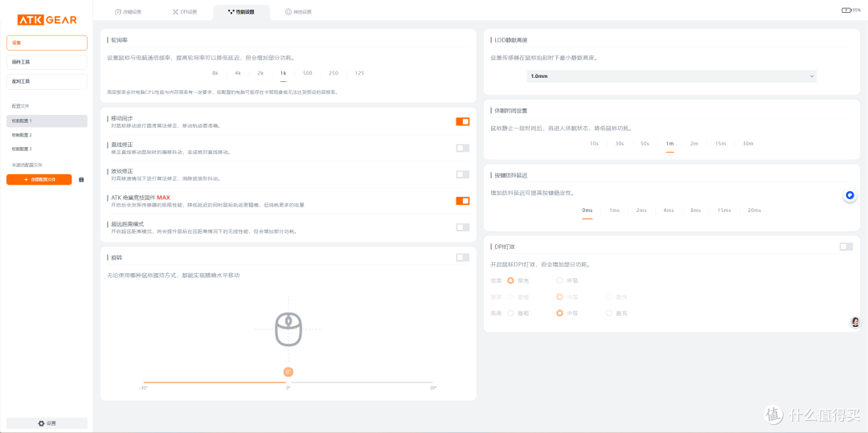The image size is (868, 433).
Task: Select profile 板载配置 1
Action: [47, 121]
